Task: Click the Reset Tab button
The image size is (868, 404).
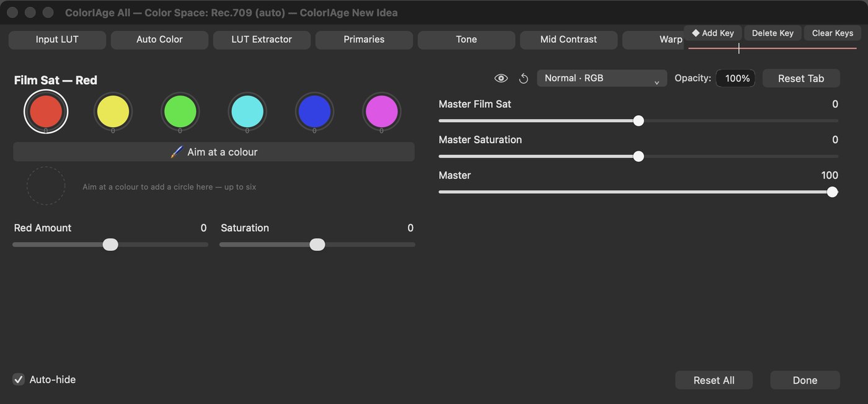Action: point(801,78)
